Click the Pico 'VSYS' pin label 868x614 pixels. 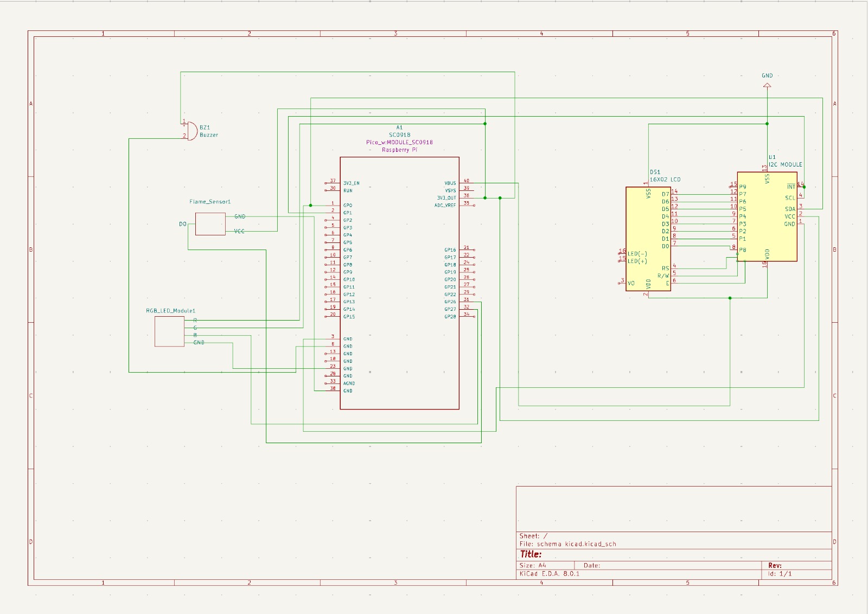(451, 191)
